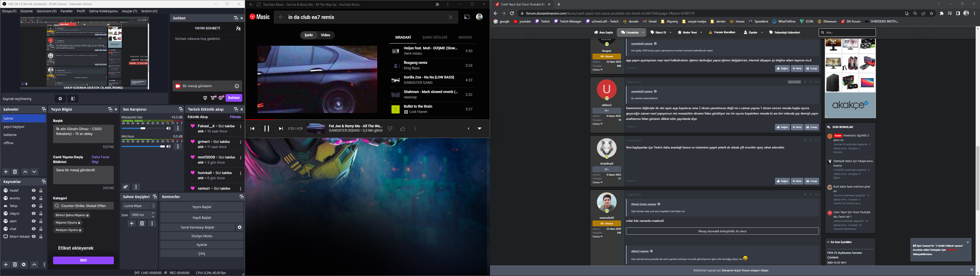The height and width of the screenshot is (276, 980).
Task: Click purple Bitti button in Yayın Bilgisi
Action: point(83,260)
